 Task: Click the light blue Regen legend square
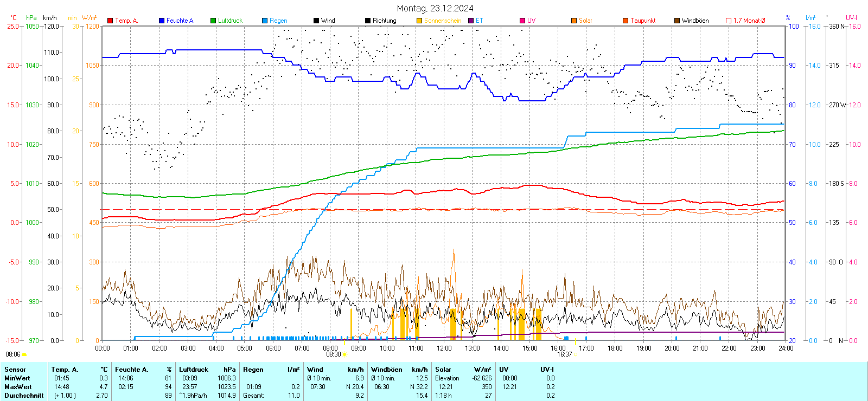point(265,21)
